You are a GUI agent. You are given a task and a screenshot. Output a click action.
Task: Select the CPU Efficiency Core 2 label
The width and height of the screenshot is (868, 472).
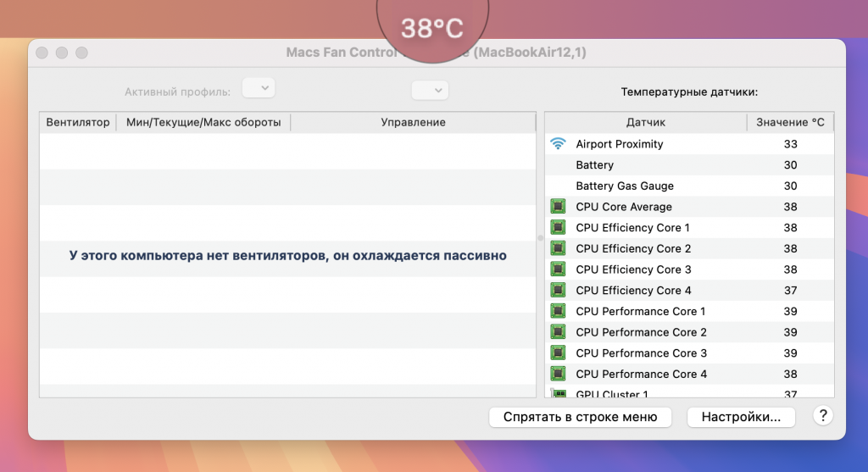coord(633,249)
